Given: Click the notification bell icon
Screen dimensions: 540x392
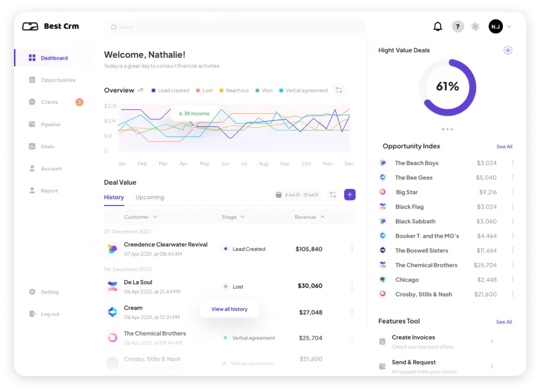Looking at the screenshot, I should click(x=437, y=27).
